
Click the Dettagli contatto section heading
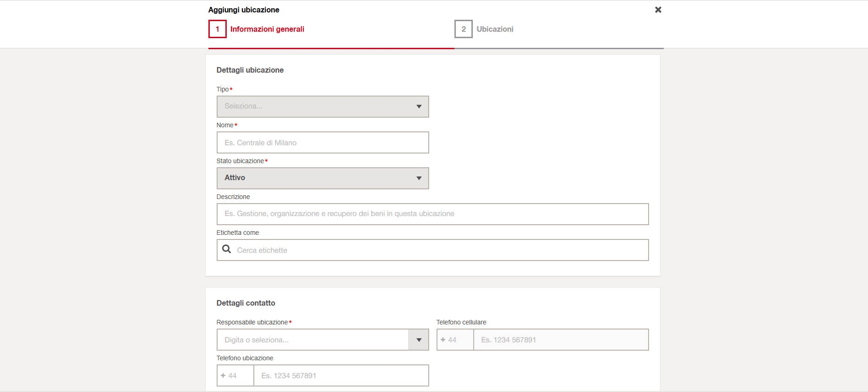[x=246, y=303]
